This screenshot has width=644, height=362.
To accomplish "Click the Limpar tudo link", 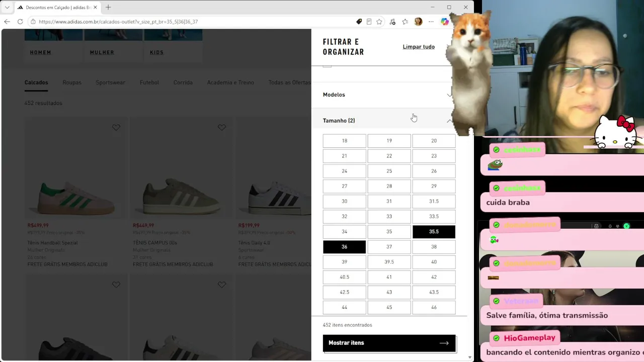I will [x=419, y=47].
